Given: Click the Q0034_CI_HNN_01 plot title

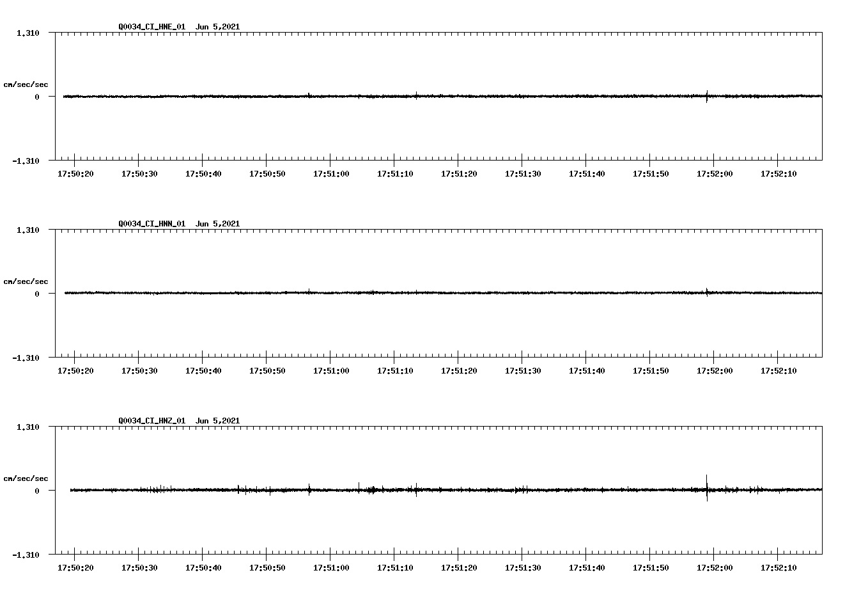Looking at the screenshot, I should click(179, 224).
